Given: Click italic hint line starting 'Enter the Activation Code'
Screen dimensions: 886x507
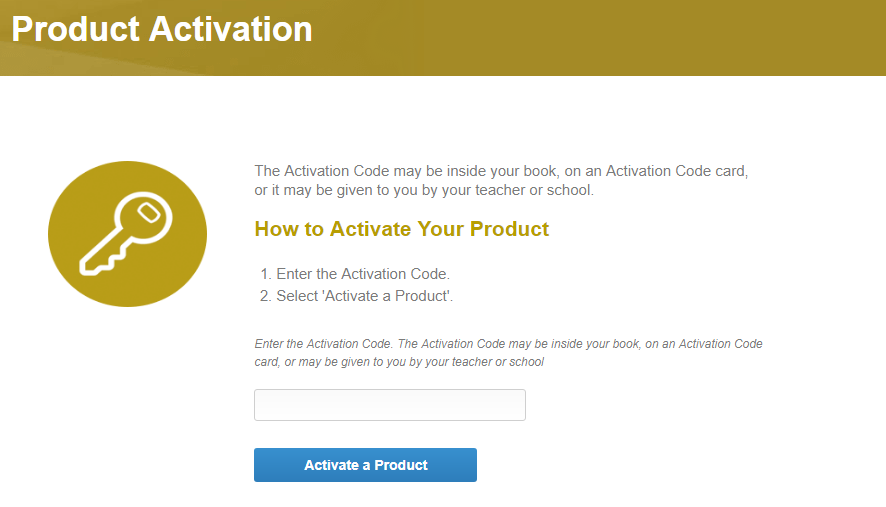Looking at the screenshot, I should [508, 344].
